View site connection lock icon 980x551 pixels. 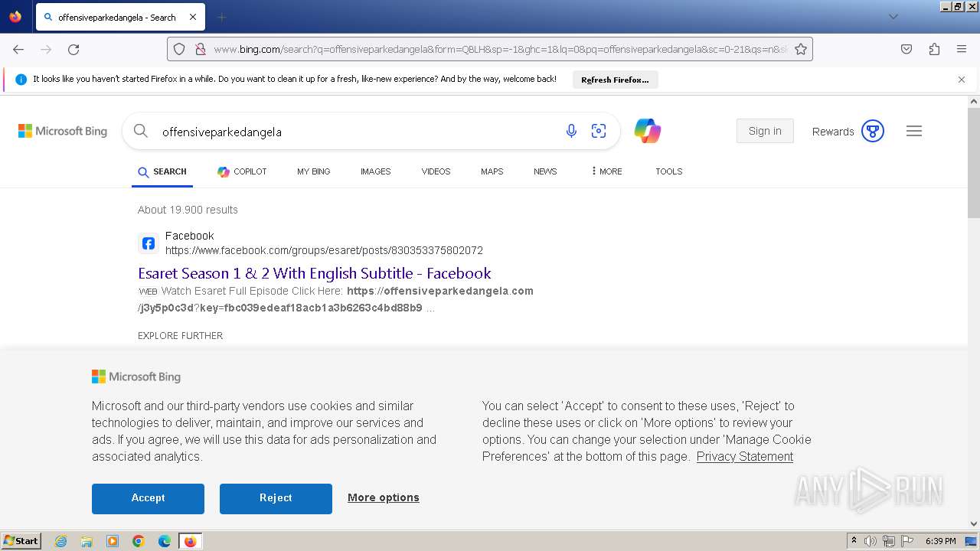coord(201,49)
